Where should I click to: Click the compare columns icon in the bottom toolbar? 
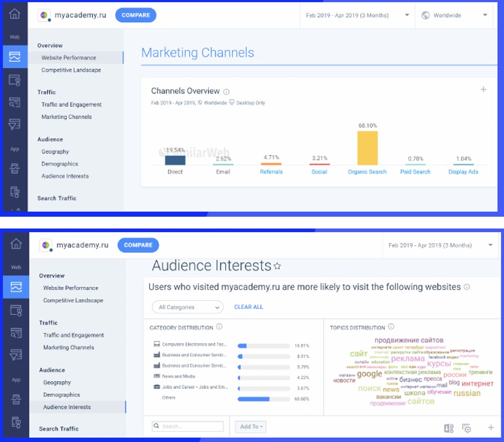click(x=449, y=428)
